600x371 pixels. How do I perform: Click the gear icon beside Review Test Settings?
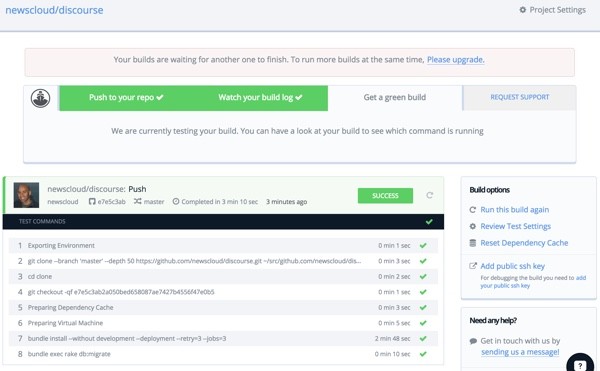click(x=473, y=226)
